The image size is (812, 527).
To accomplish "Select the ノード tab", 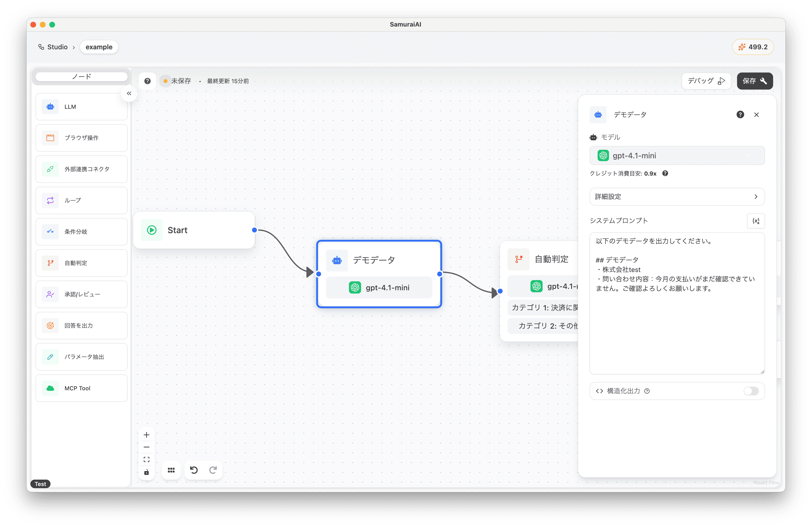I will [82, 77].
